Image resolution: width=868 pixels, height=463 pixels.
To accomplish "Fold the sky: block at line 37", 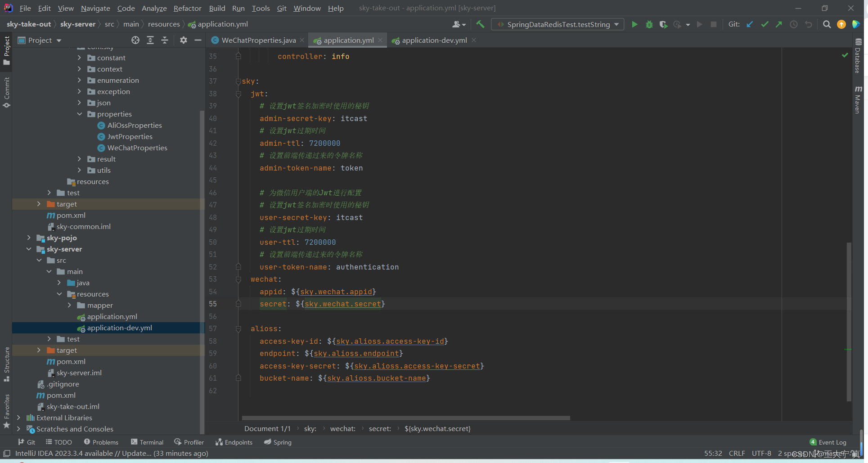I will click(238, 81).
